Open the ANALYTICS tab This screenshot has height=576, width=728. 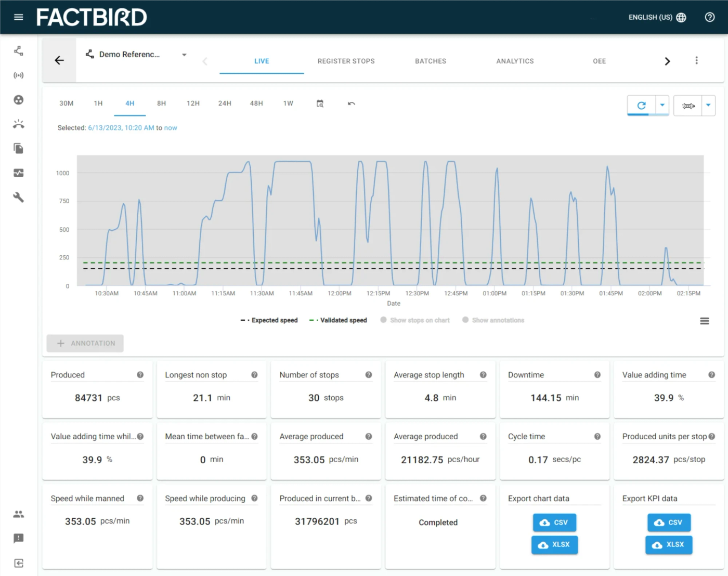pos(515,61)
